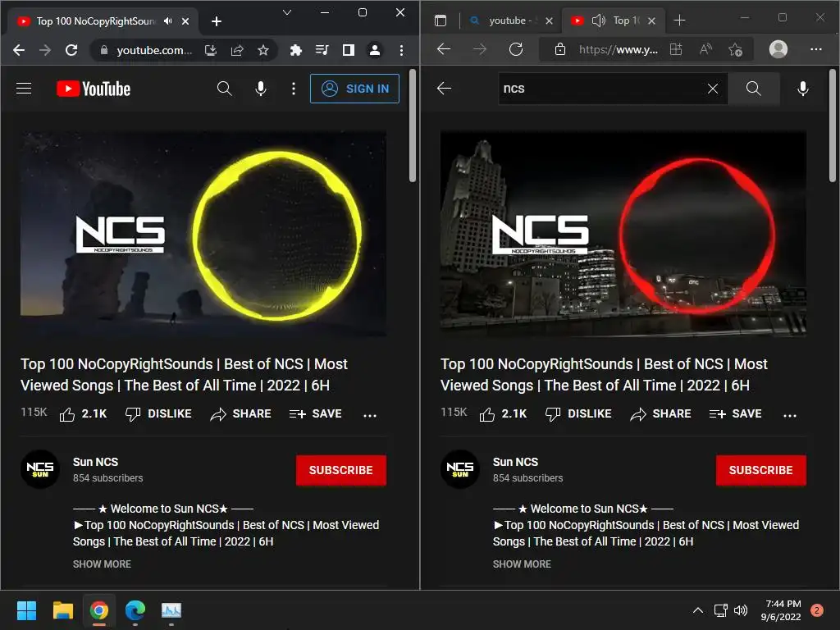Open Windows Start menu
This screenshot has width=840, height=630.
tap(26, 610)
